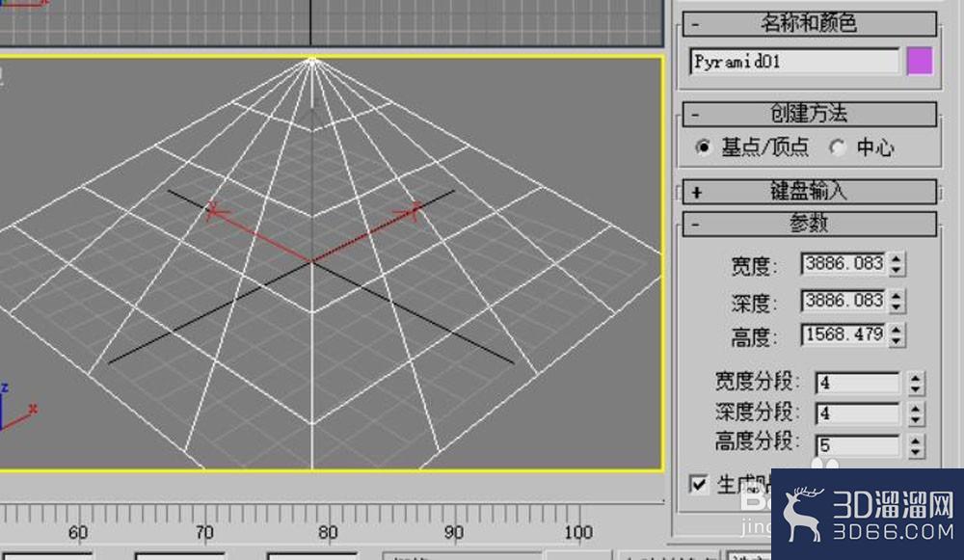964x560 pixels.
Task: Click the 深度 value field
Action: click(x=843, y=301)
